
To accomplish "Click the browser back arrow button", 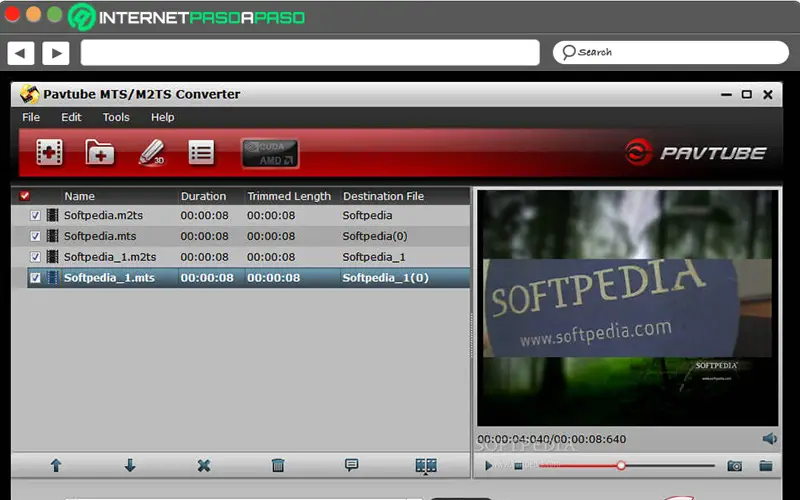I will pyautogui.click(x=20, y=53).
